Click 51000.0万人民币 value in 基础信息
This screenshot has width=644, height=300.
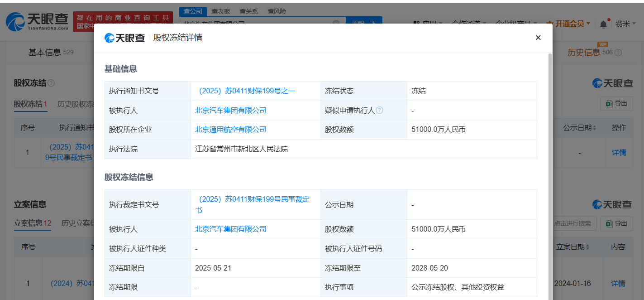(439, 130)
